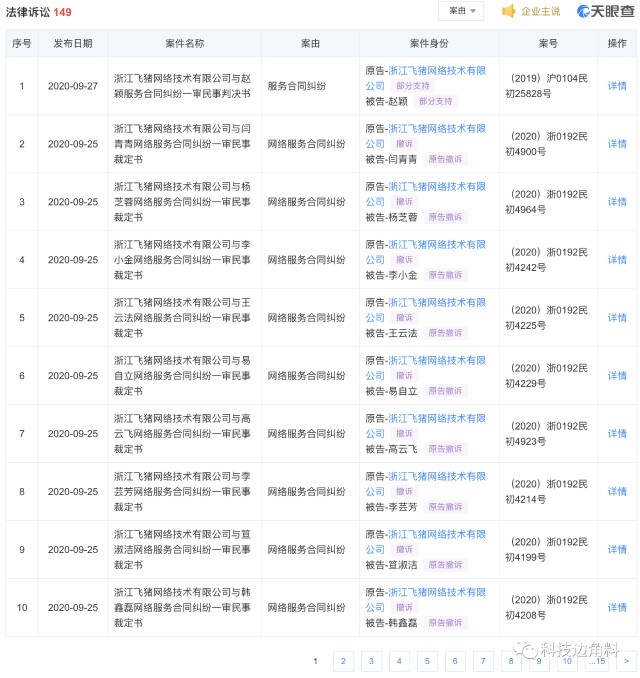Go to page 2

343,661
